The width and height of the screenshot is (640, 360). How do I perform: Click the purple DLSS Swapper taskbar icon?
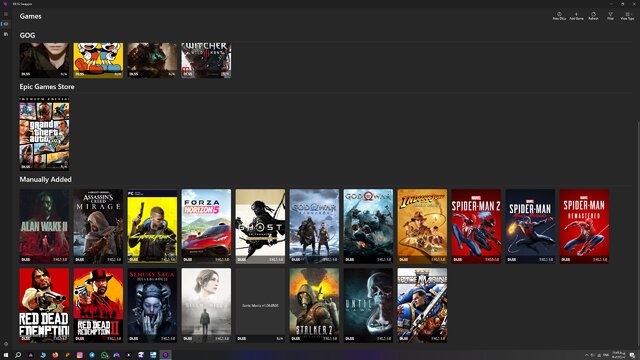[x=165, y=355]
